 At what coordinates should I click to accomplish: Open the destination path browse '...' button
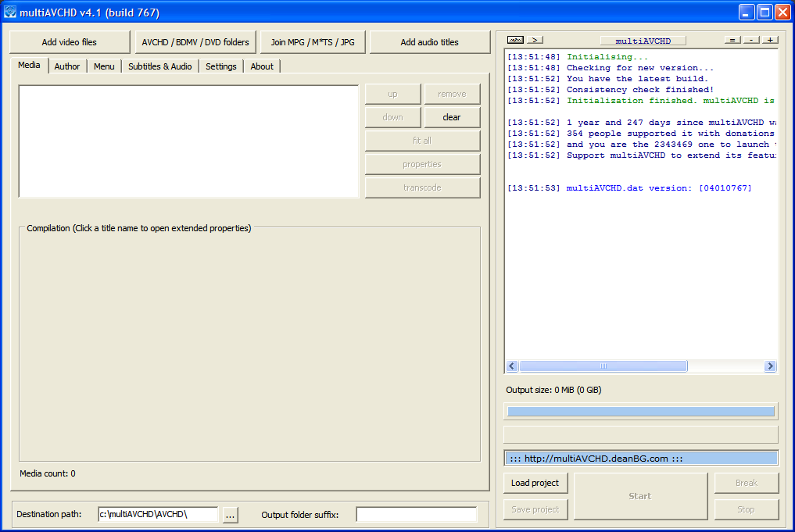[230, 515]
